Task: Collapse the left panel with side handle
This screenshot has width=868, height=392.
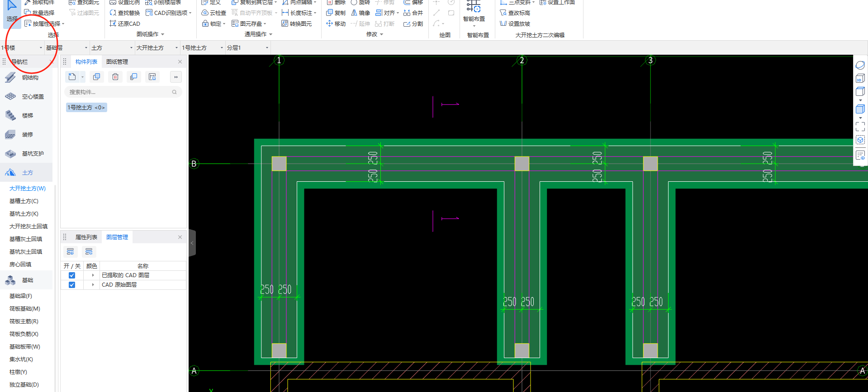Action: pos(192,243)
